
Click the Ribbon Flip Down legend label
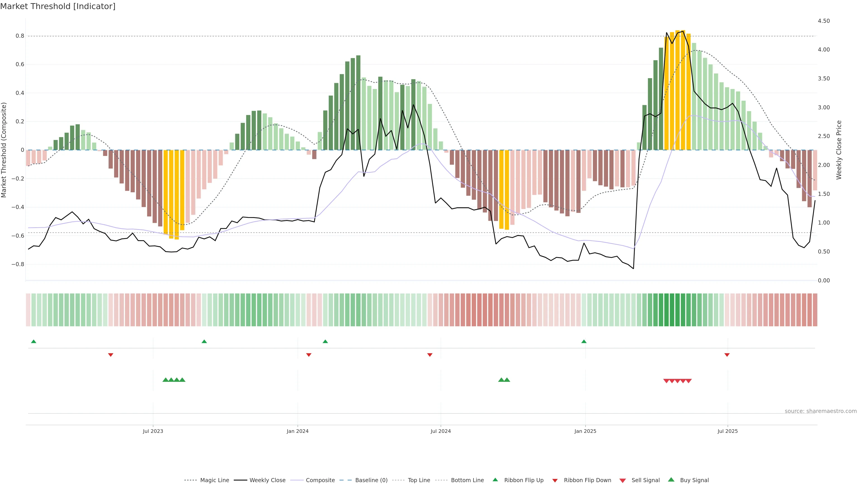point(587,480)
